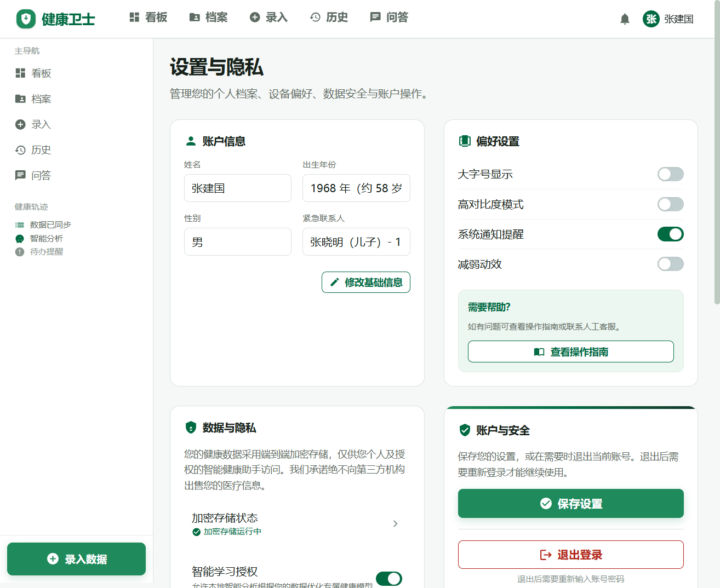Click the top bar 档案 folder icon
This screenshot has width=720, height=588.
(195, 18)
